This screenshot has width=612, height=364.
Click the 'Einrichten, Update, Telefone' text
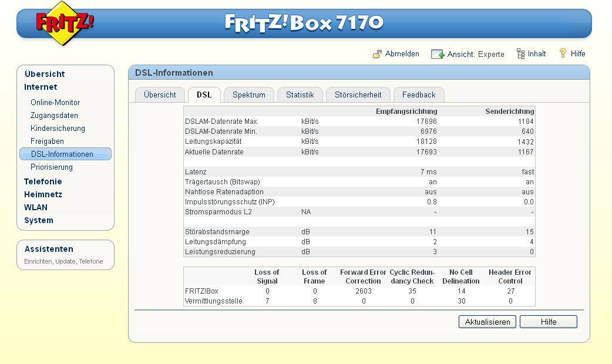pos(63,261)
